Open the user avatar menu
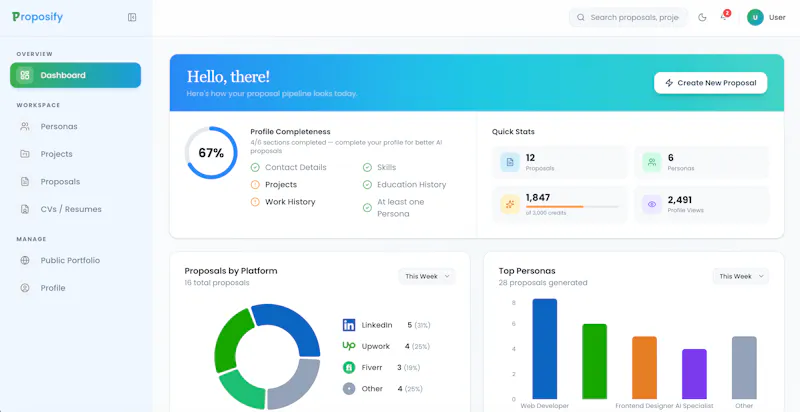The height and width of the screenshot is (412, 800). click(755, 17)
